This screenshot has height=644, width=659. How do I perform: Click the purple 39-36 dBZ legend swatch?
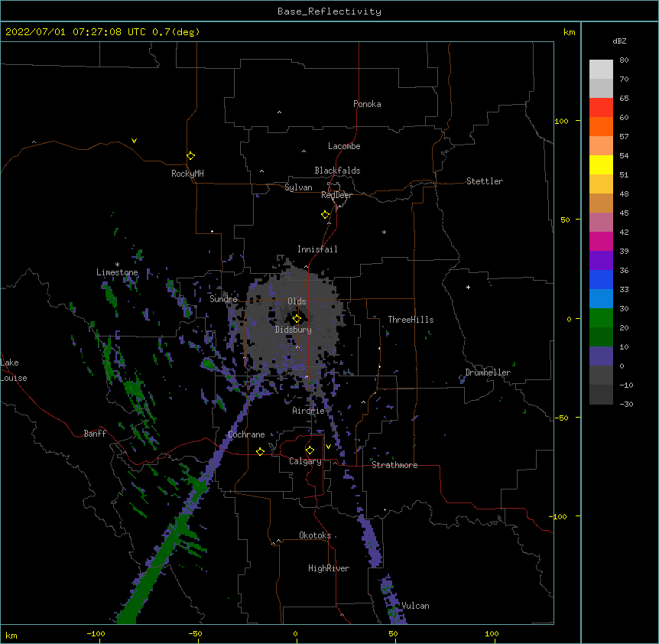pyautogui.click(x=601, y=261)
